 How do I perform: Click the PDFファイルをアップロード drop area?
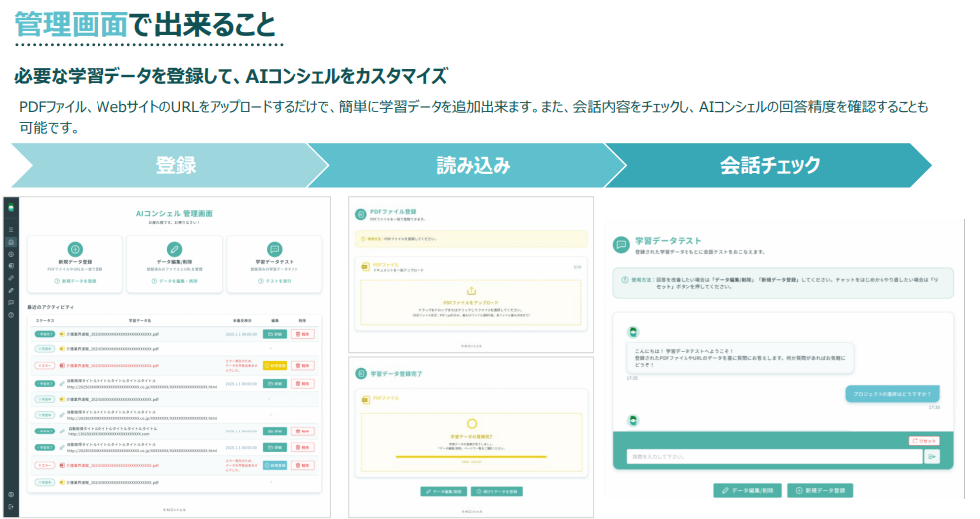click(x=472, y=303)
